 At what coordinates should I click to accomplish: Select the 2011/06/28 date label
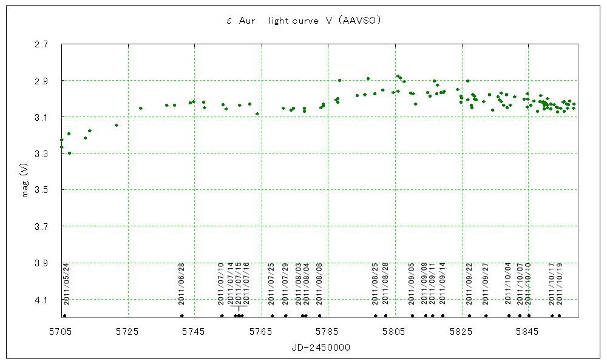pos(182,283)
